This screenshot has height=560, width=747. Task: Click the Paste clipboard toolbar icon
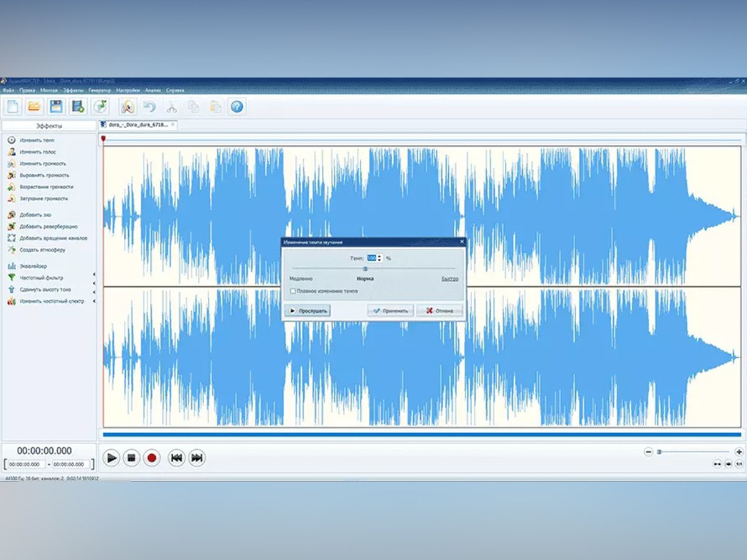(215, 106)
